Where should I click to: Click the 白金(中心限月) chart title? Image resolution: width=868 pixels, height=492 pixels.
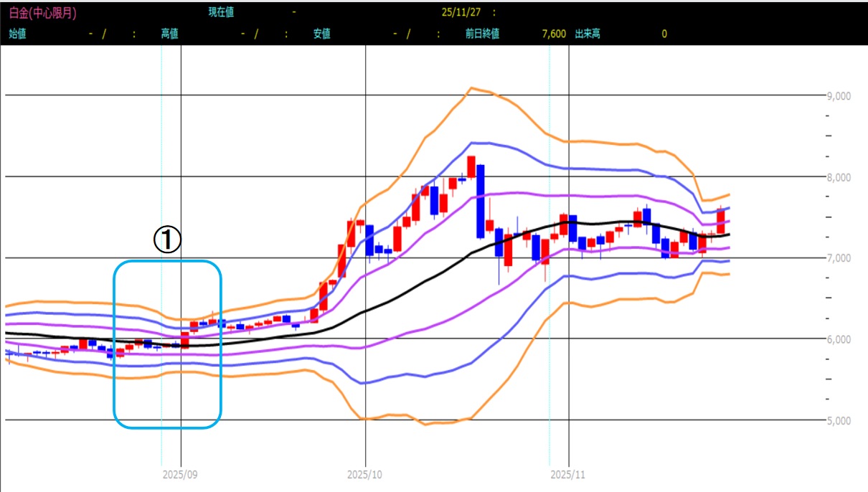[42, 12]
